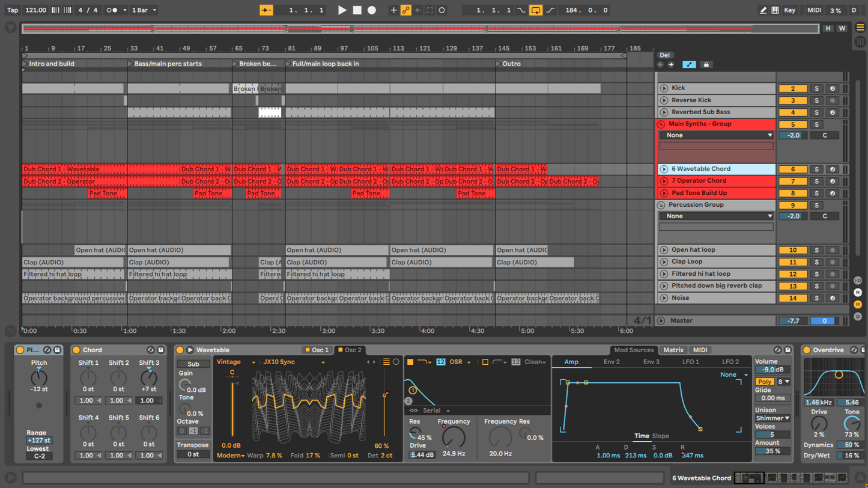Viewport: 868px width, 488px height.
Task: Unfold the Reverbed Sub Bass track
Action: (664, 112)
